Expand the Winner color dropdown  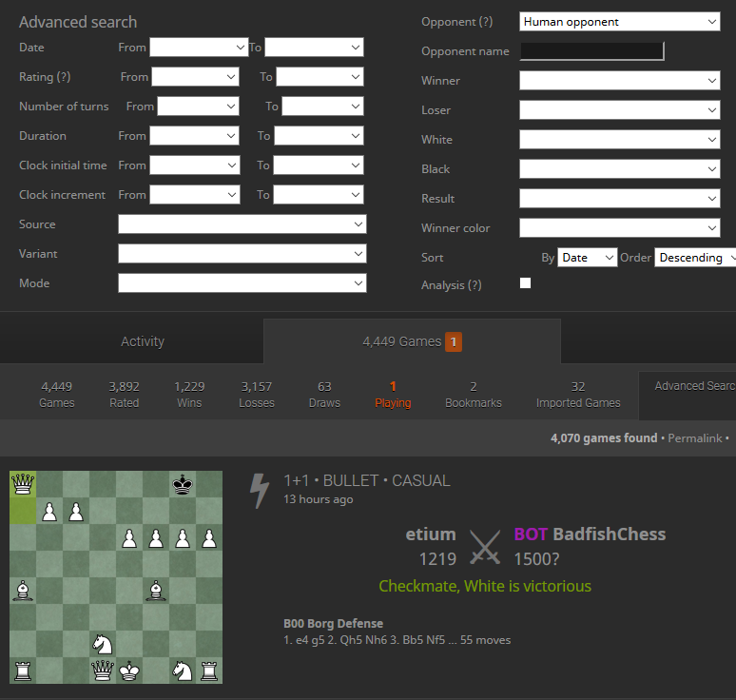620,228
